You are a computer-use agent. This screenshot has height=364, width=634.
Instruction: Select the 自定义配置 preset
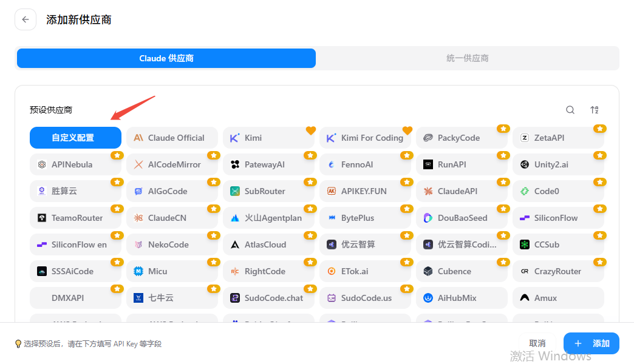click(x=76, y=138)
